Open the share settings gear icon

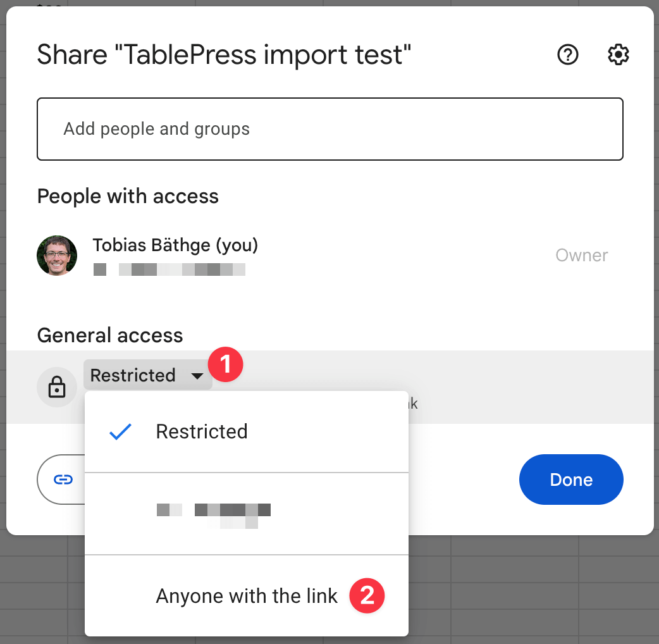coord(618,55)
